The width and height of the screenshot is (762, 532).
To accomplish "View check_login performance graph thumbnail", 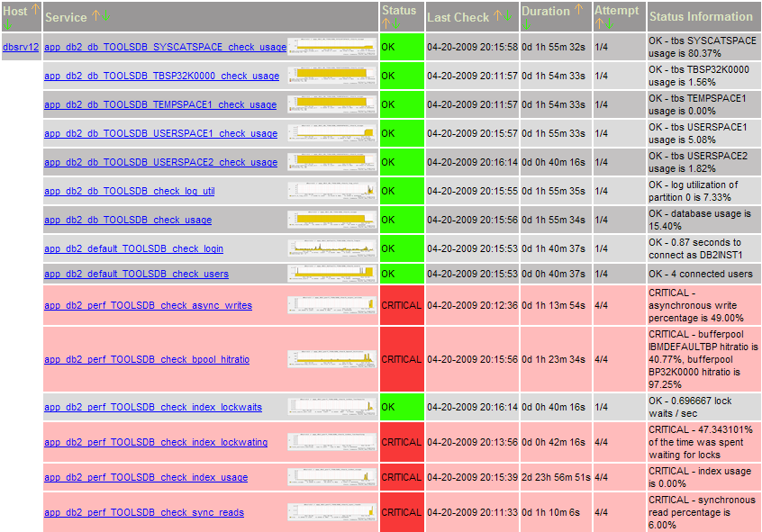I will [332, 248].
